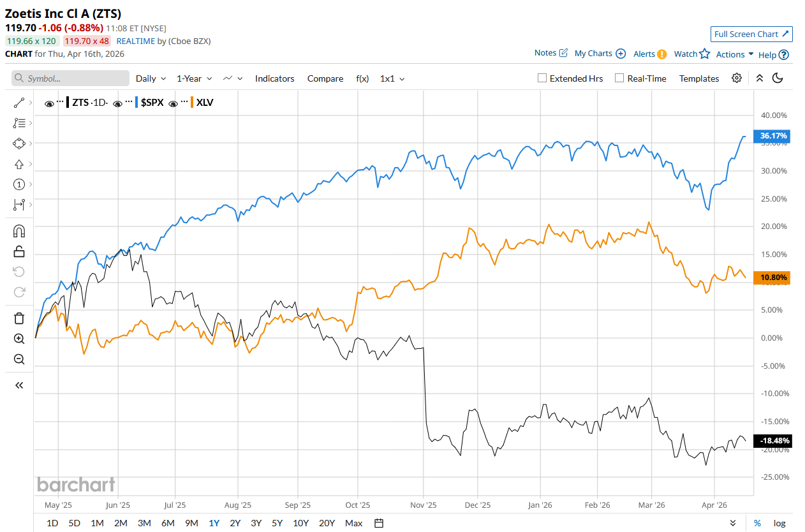The height and width of the screenshot is (532, 805).
Task: Click the Full Screen Chart button
Action: 751,34
